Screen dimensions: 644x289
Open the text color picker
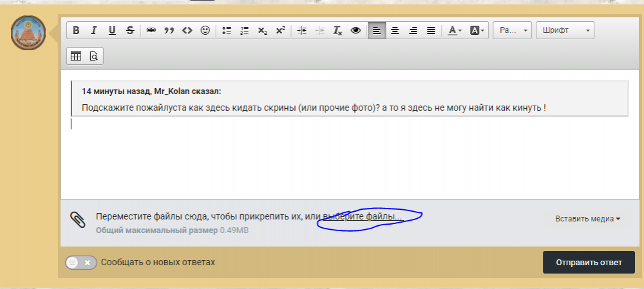[x=455, y=30]
